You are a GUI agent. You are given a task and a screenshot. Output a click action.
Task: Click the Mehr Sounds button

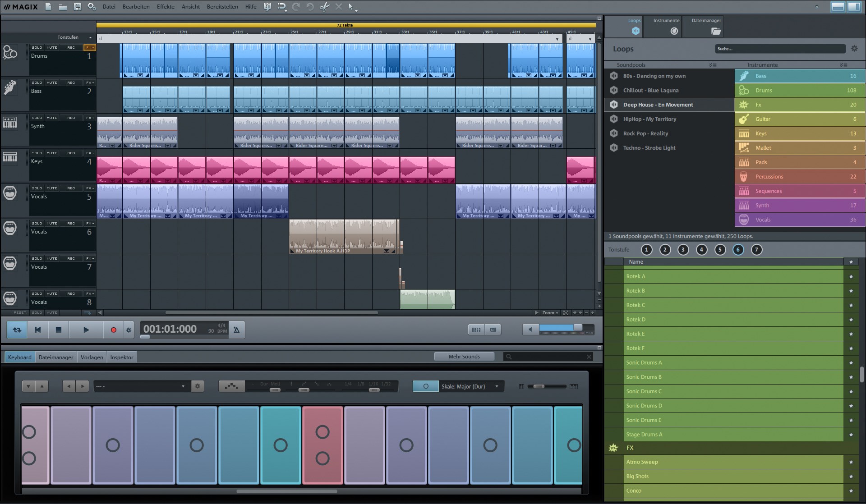(x=464, y=357)
